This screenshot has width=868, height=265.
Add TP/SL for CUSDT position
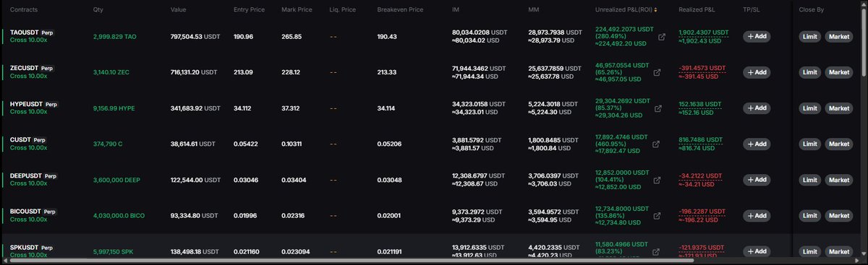pyautogui.click(x=757, y=144)
